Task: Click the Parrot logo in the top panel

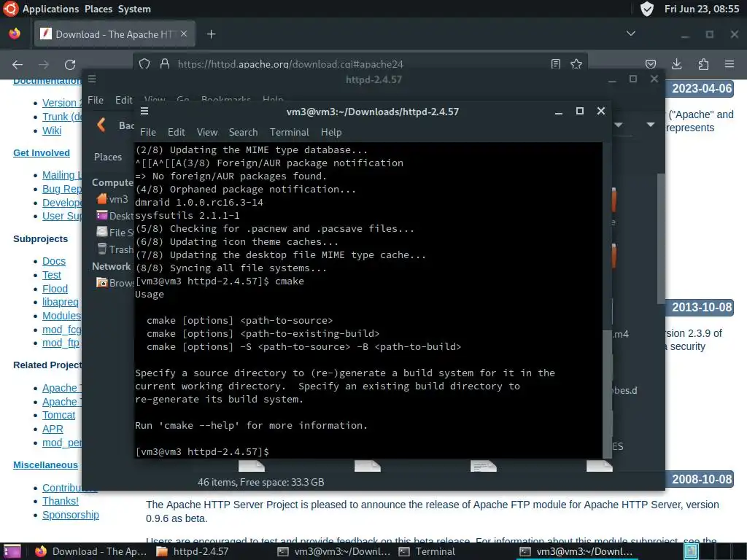Action: pos(10,9)
